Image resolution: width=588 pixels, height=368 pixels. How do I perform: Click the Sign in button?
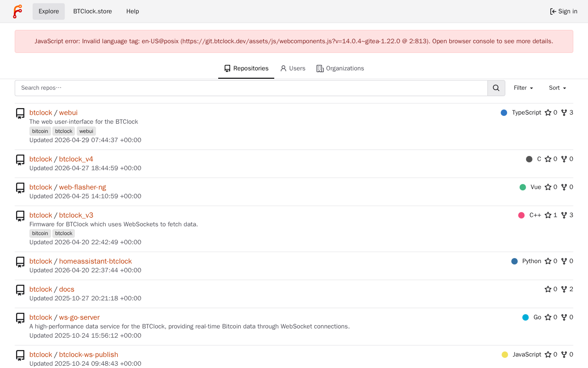tap(564, 11)
